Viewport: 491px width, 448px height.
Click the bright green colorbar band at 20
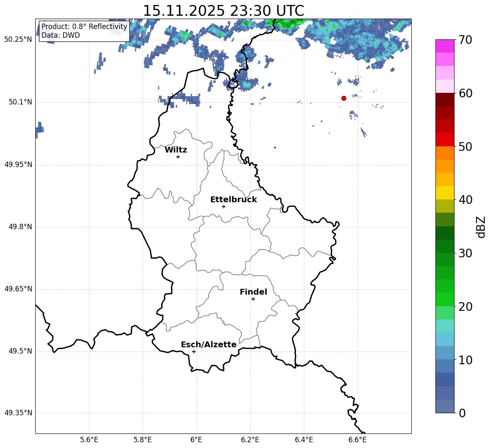pos(445,299)
